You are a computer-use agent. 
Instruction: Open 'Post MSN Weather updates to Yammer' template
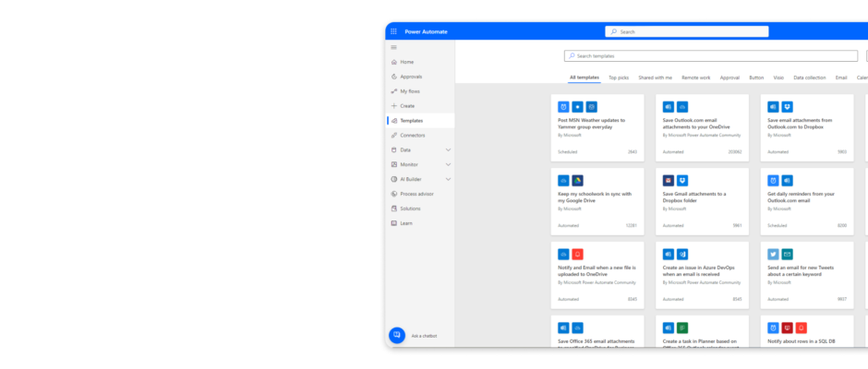597,128
